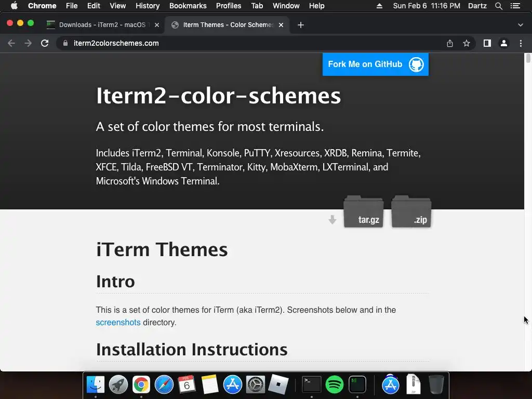Open the Profiles menu

(229, 6)
